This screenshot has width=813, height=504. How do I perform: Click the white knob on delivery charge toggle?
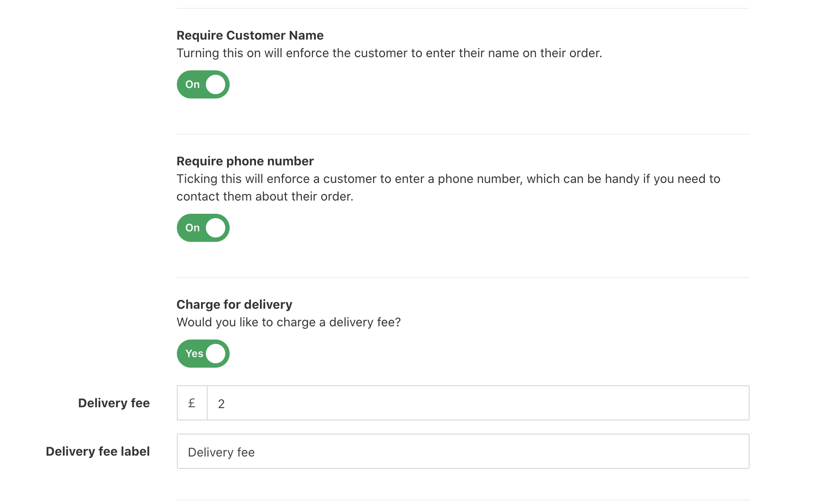pyautogui.click(x=216, y=354)
